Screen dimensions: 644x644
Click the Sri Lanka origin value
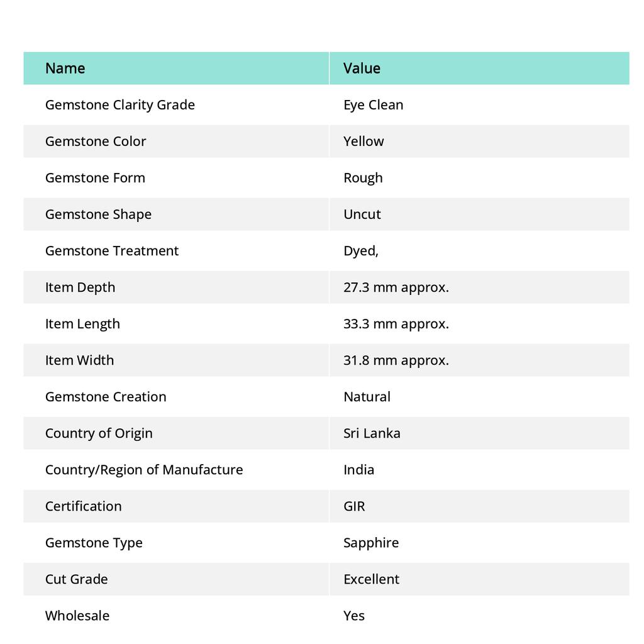372,433
